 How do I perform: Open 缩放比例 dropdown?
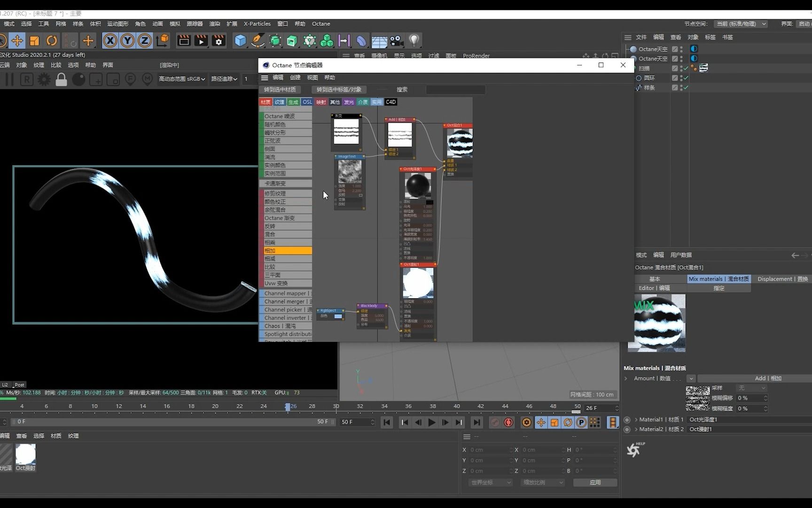[x=543, y=483]
